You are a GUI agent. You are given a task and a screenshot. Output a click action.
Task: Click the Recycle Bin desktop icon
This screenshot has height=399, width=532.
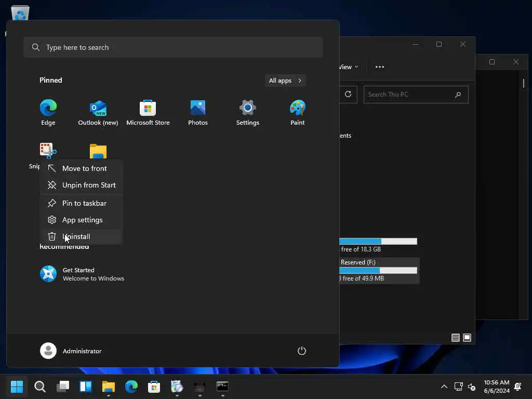20,13
